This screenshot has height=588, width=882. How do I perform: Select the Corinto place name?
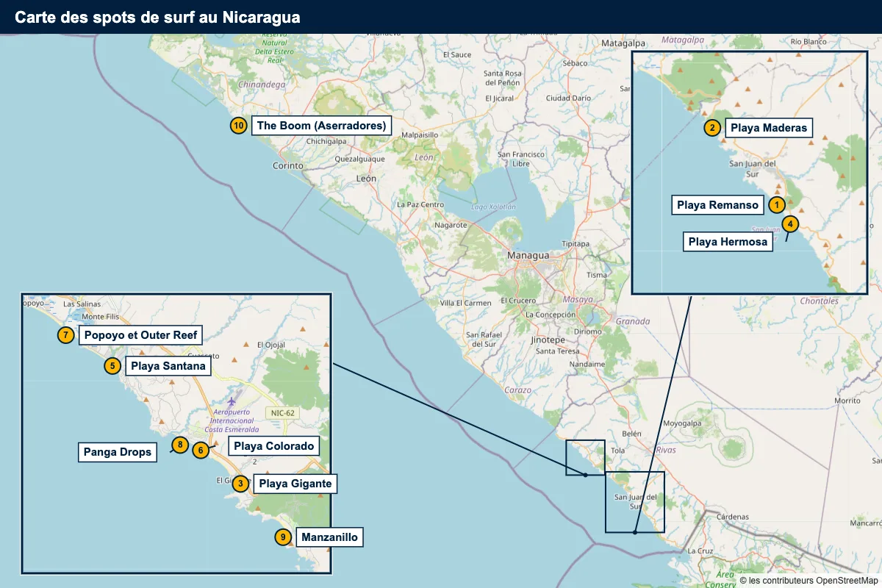287,165
